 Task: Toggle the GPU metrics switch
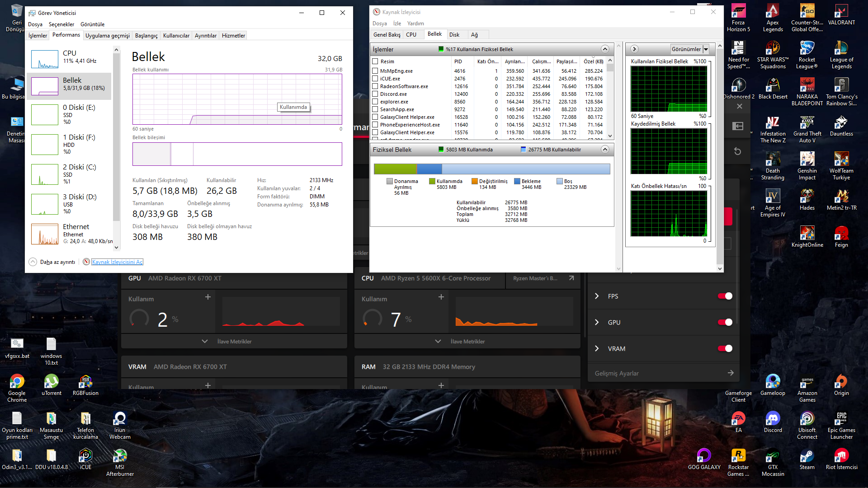725,322
